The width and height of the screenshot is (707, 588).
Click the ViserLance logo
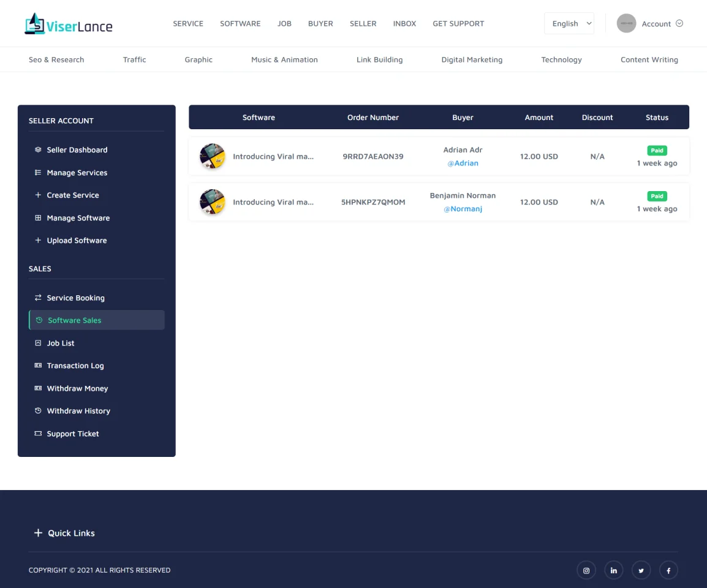pos(69,24)
